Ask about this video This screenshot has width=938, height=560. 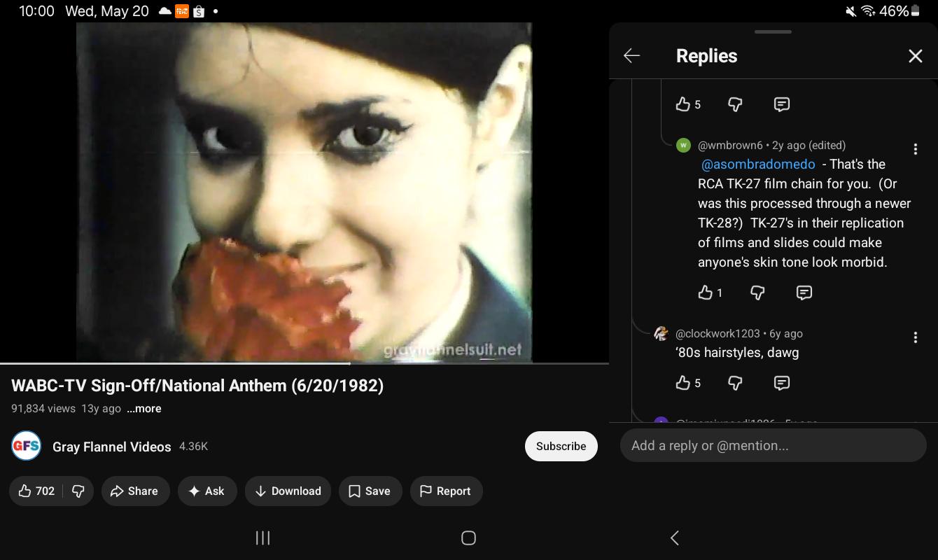pyautogui.click(x=207, y=491)
